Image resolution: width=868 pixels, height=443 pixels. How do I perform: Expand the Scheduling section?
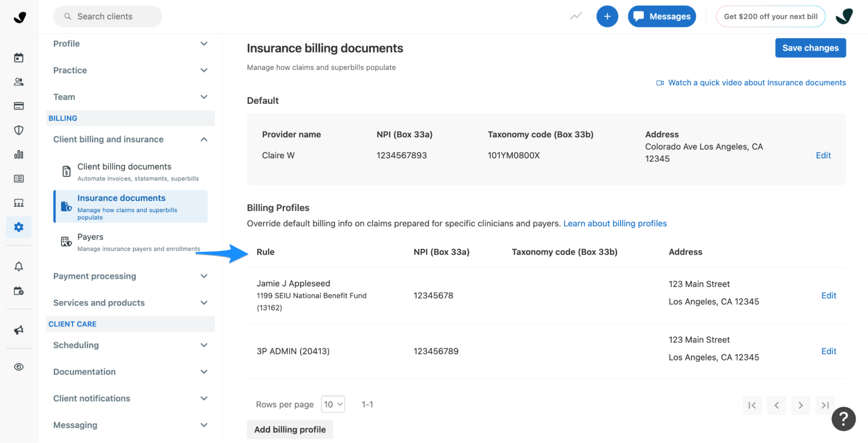pos(130,345)
